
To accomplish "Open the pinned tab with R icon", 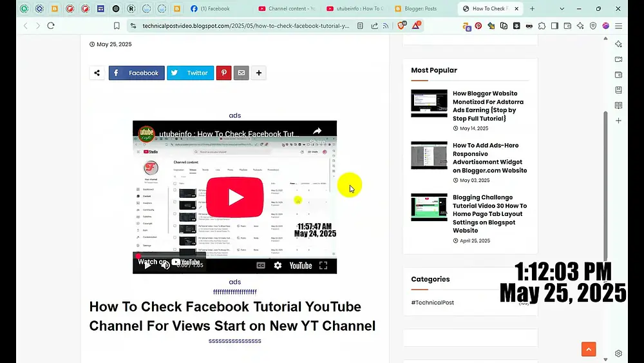I will (131, 8).
